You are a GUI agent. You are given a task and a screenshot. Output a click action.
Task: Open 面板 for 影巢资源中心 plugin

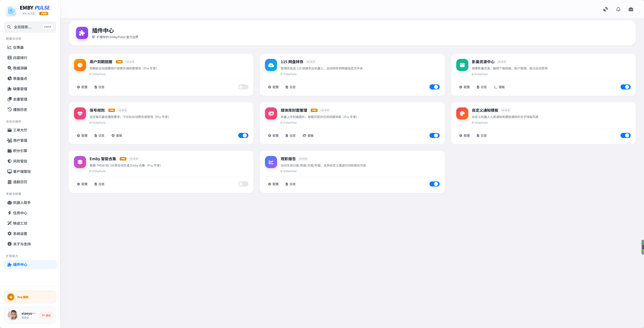point(499,87)
